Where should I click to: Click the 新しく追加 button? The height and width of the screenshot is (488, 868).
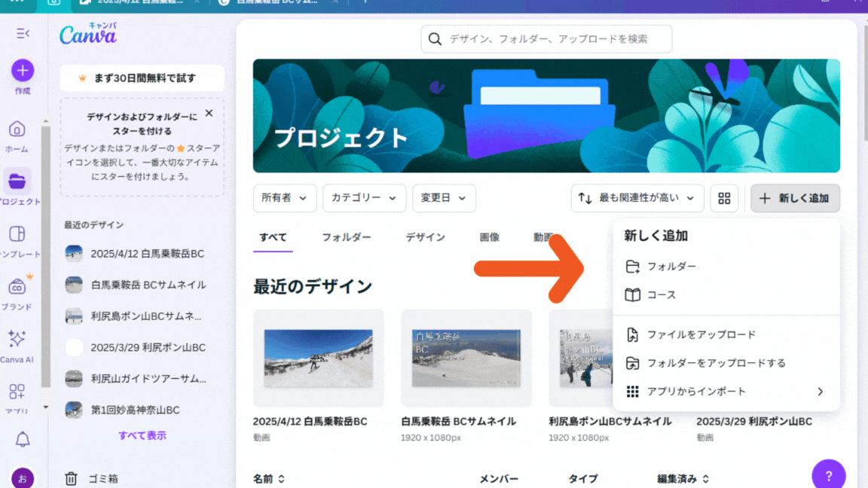point(795,198)
